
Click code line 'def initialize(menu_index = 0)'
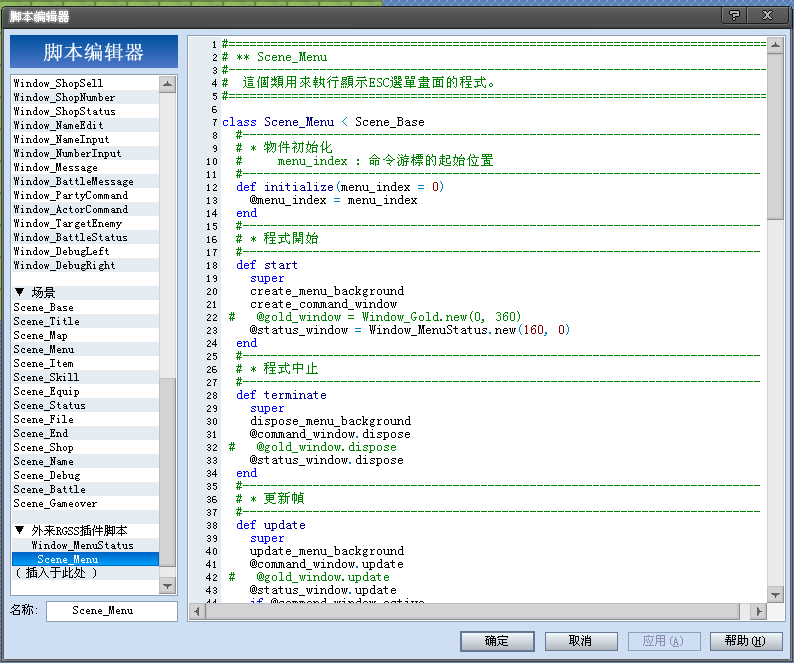pyautogui.click(x=340, y=187)
